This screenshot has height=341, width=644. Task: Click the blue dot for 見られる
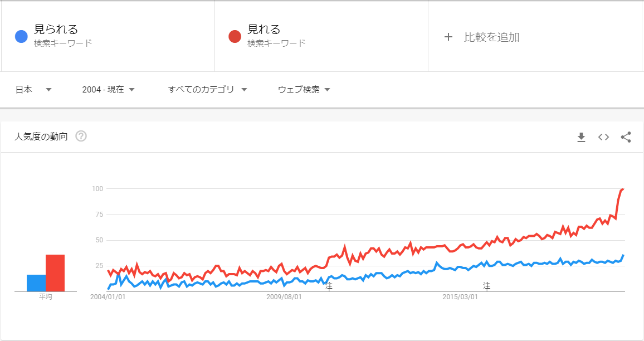pyautogui.click(x=21, y=36)
